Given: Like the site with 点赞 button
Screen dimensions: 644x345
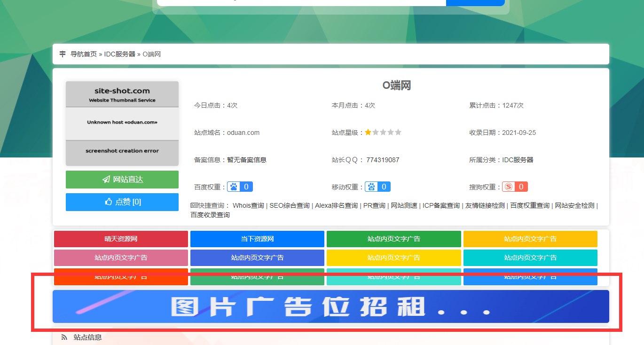Looking at the screenshot, I should point(122,202).
